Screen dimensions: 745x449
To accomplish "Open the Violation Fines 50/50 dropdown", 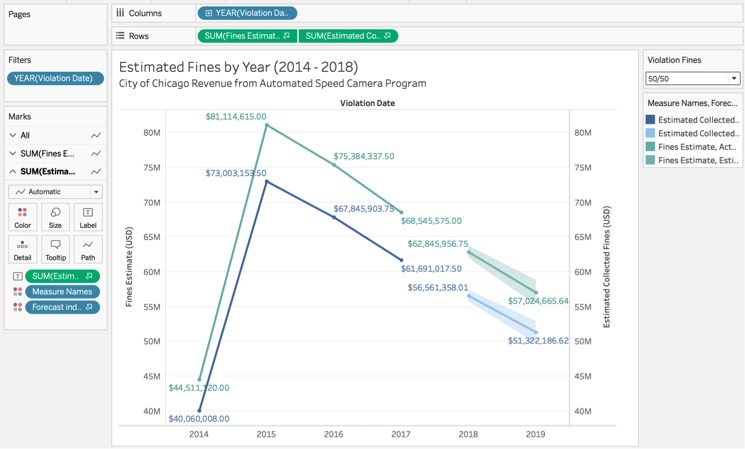I will [x=692, y=79].
